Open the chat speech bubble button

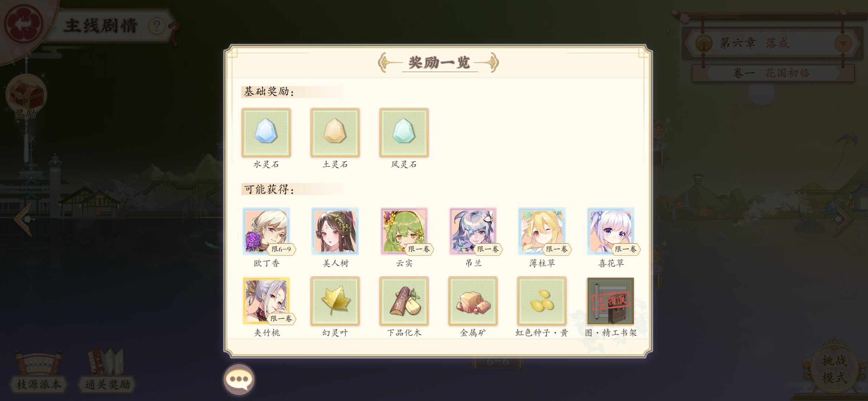tap(239, 379)
